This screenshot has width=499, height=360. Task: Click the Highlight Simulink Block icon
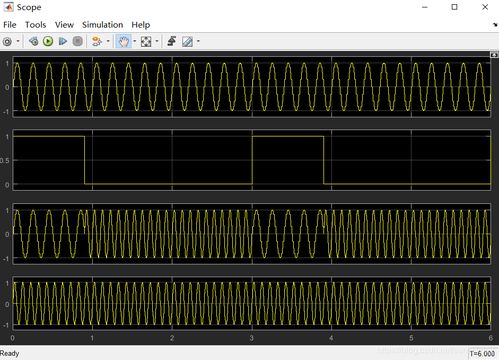(97, 41)
